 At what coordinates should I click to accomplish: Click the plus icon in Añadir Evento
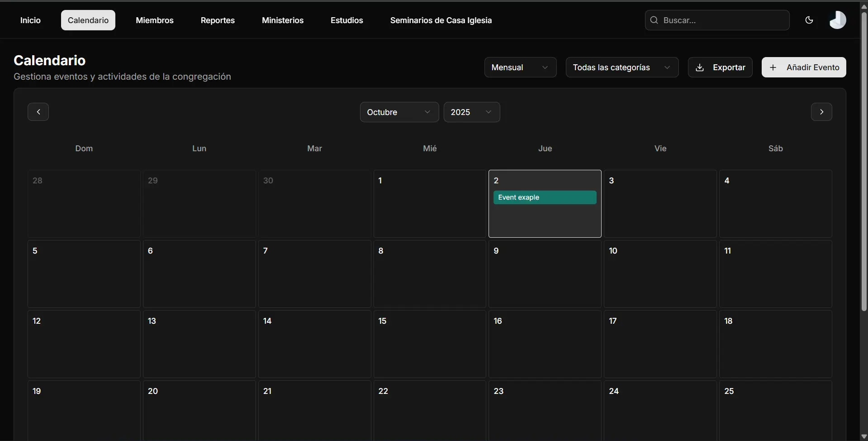click(773, 67)
